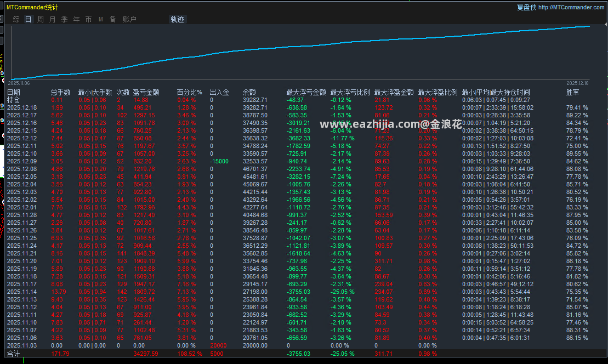Click the 20000 deposit on 2025.11.03
The image size is (608, 364).
[x=218, y=346]
